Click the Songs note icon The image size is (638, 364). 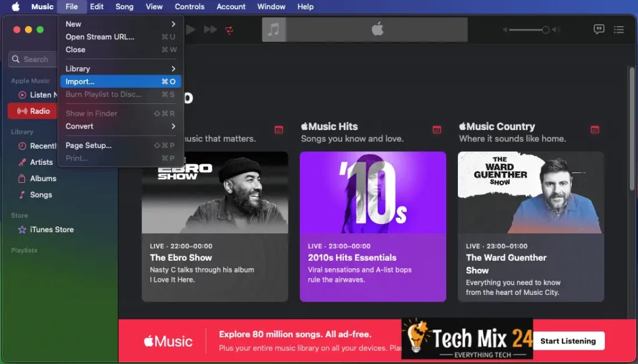click(x=22, y=195)
